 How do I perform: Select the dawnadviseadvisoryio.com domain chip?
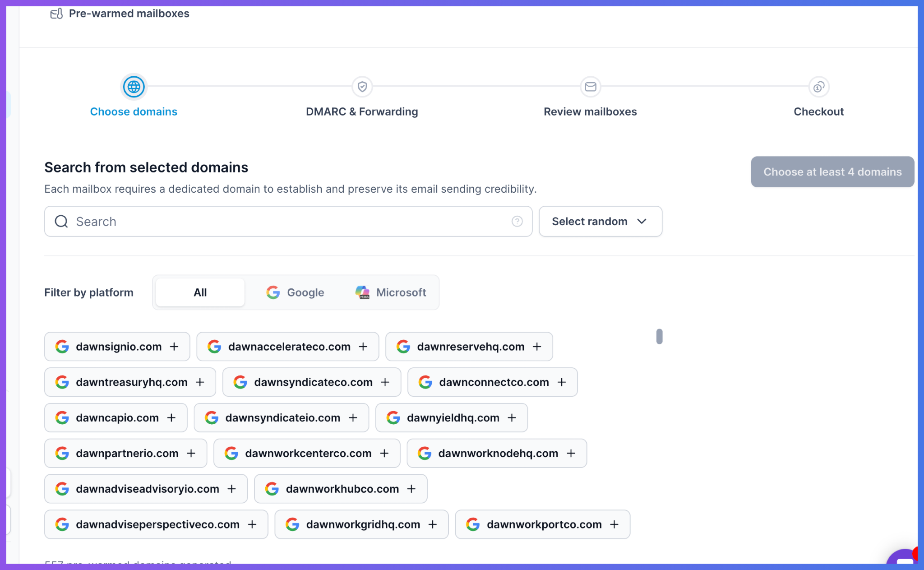[x=146, y=489]
